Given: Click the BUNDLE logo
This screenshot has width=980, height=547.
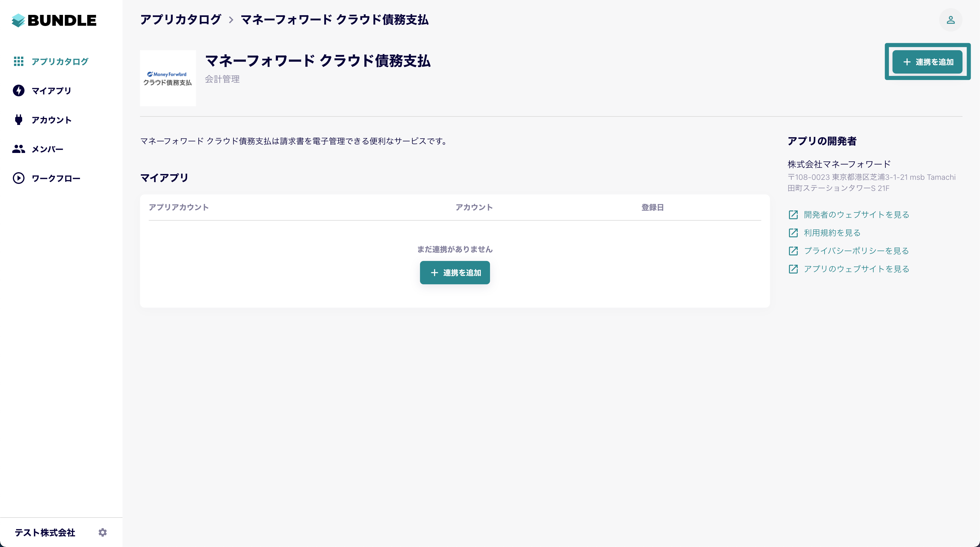Looking at the screenshot, I should (x=54, y=20).
